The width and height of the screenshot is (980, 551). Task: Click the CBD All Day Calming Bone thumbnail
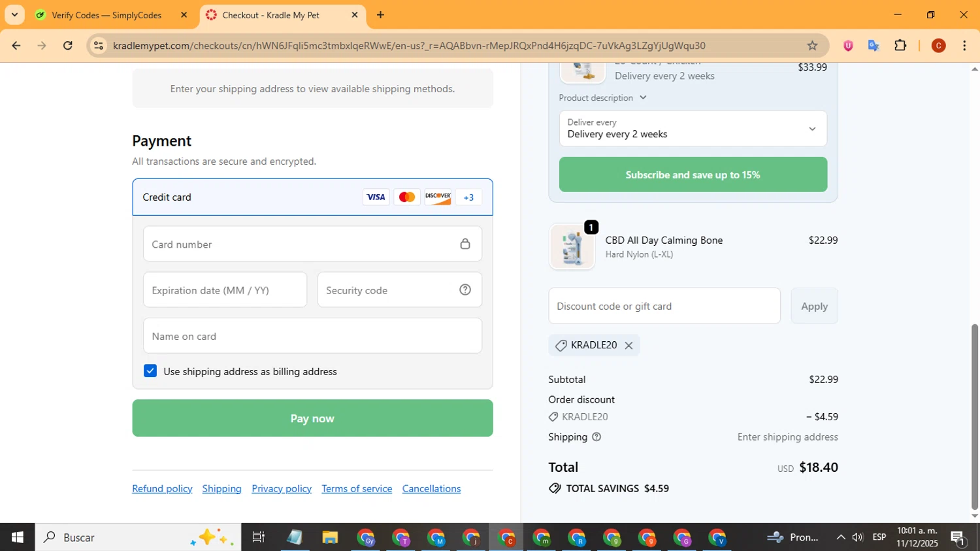coord(572,247)
